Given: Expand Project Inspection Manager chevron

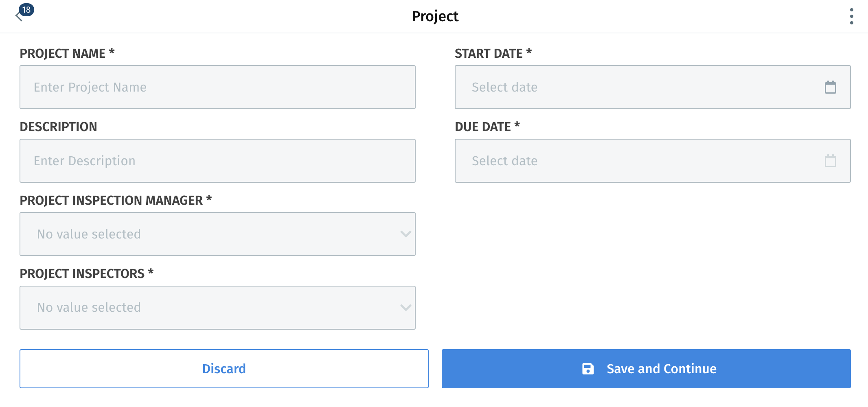Looking at the screenshot, I should click(406, 234).
